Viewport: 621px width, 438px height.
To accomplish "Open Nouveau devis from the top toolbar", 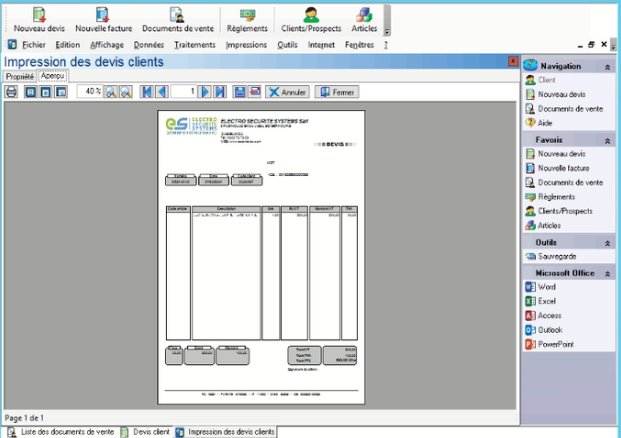I will (38, 19).
